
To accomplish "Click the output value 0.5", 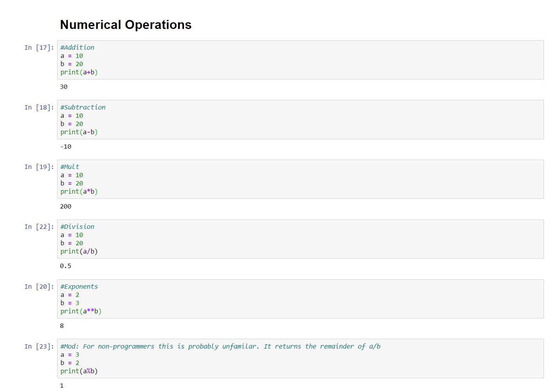I will (x=66, y=266).
